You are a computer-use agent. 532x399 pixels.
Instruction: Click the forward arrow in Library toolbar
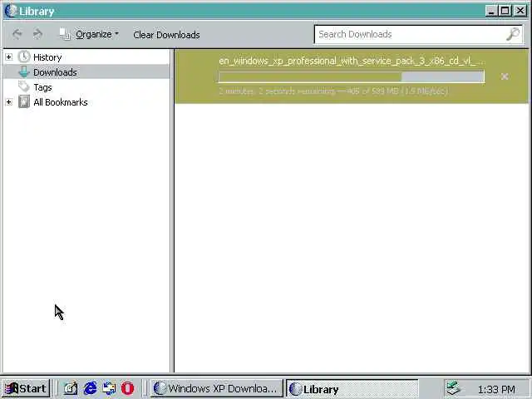(x=37, y=34)
